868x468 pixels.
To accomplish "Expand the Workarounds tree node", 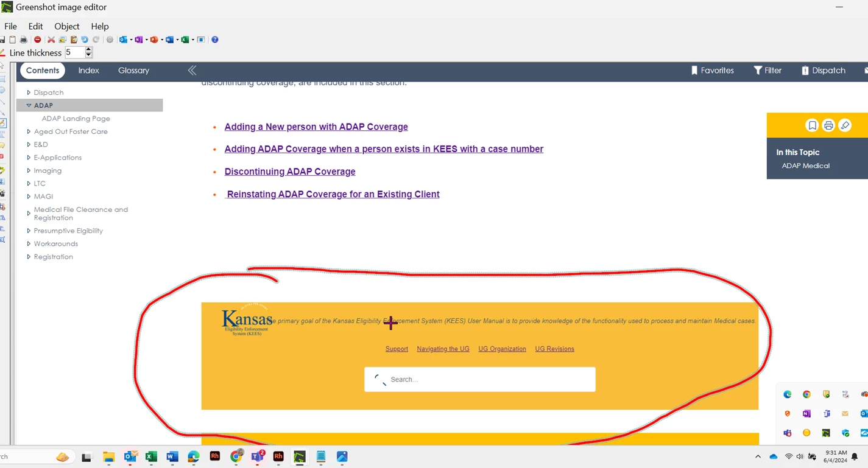I will [x=29, y=244].
